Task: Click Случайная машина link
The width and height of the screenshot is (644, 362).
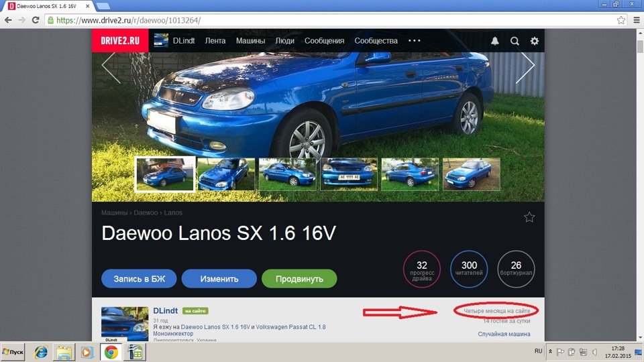Action: [x=504, y=334]
